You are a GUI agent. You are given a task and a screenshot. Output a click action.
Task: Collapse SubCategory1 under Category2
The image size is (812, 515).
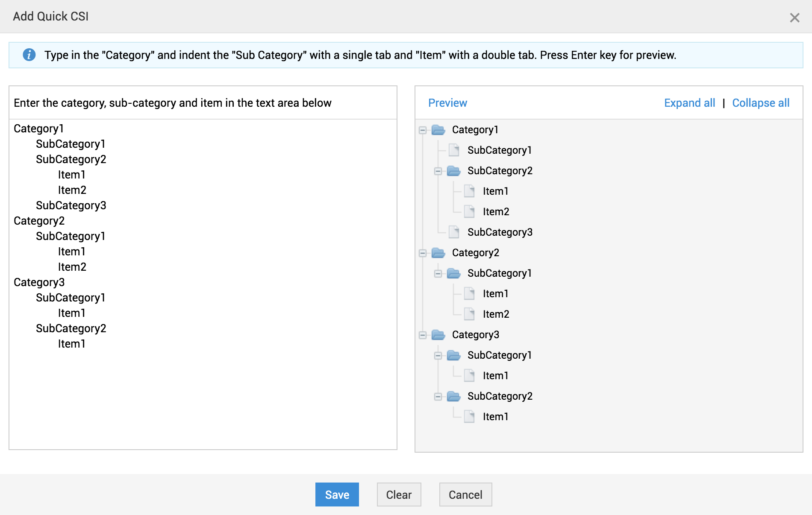click(x=438, y=274)
